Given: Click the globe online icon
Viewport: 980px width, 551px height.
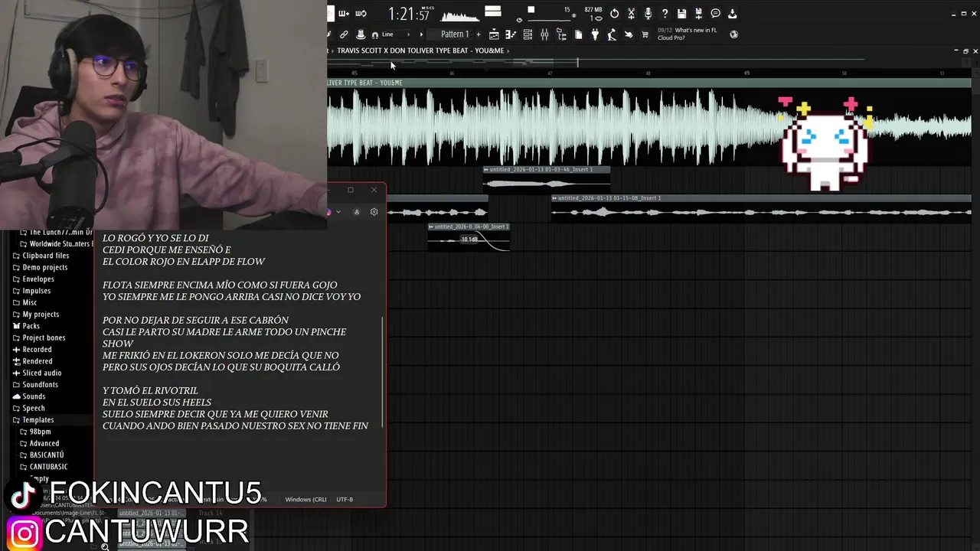Looking at the screenshot, I should tap(733, 34).
